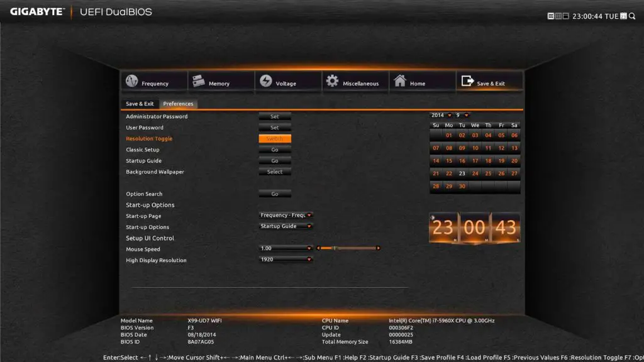Open the year 2014 dropdown arrow
This screenshot has width=644, height=362.
450,116
